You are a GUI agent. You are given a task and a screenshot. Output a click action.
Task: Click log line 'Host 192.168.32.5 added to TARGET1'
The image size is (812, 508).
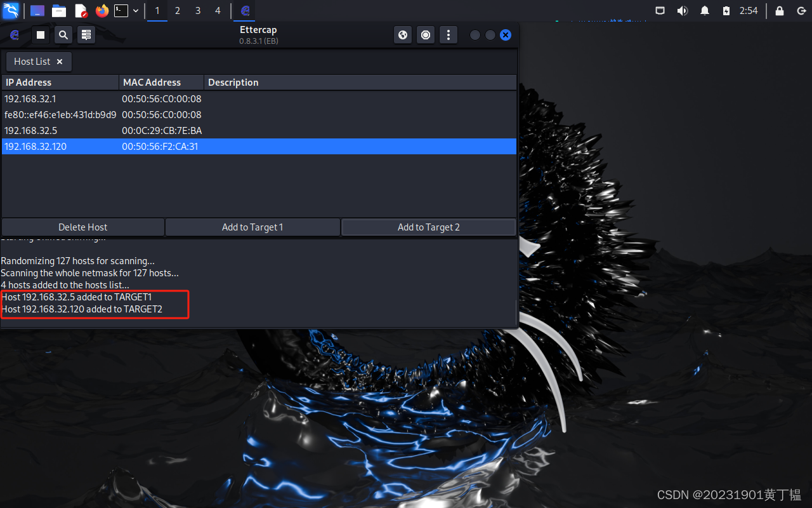pos(77,297)
